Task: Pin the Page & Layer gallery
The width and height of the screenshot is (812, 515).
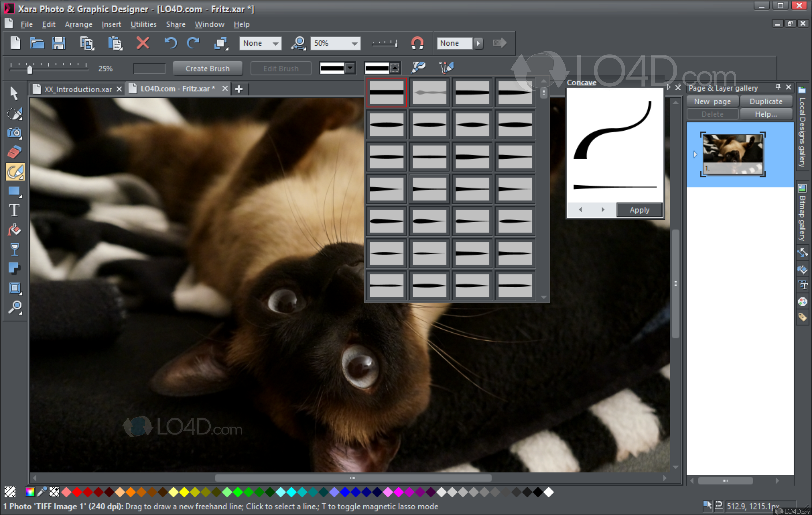Action: point(778,87)
